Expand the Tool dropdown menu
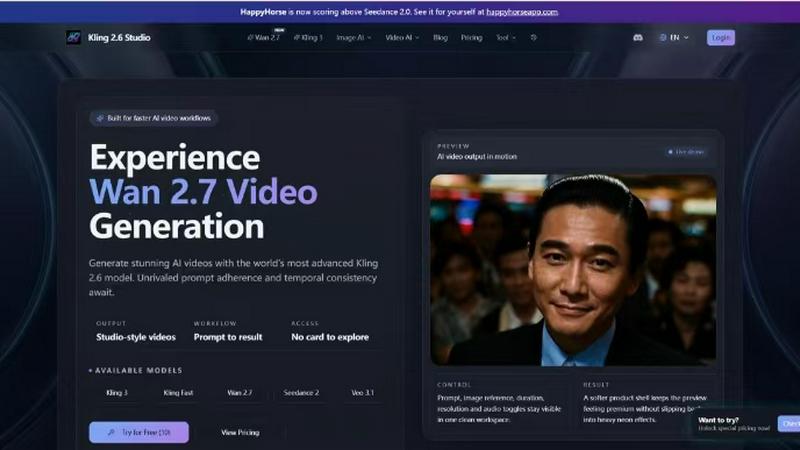The height and width of the screenshot is (450, 800). coord(506,38)
